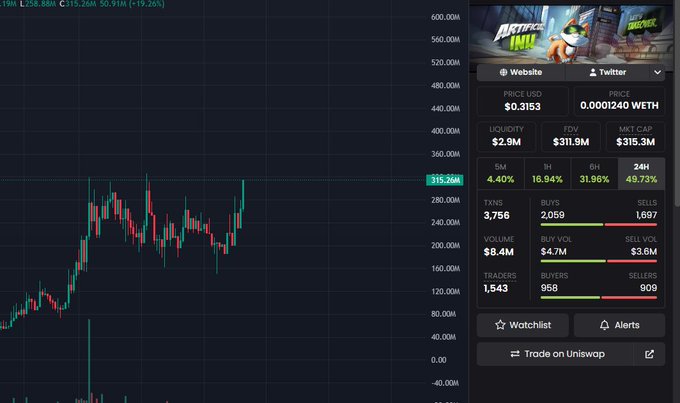The width and height of the screenshot is (680, 403).
Task: Click the BUY VOL value $4.7M
Action: [553, 252]
